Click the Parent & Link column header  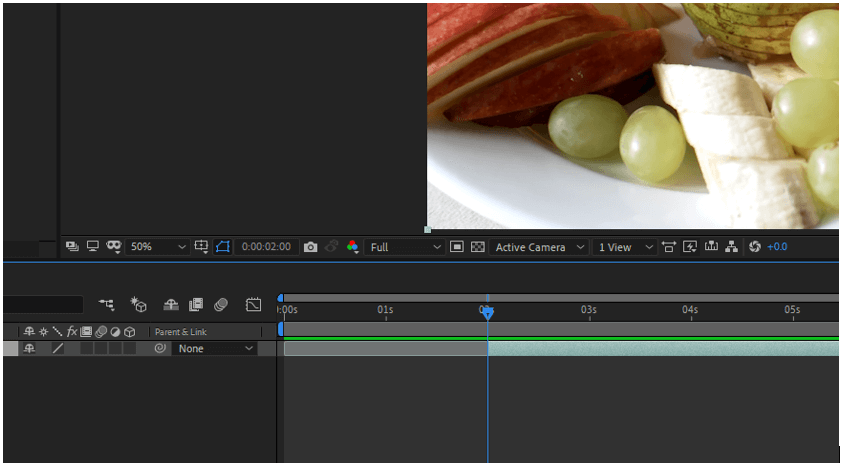click(181, 332)
